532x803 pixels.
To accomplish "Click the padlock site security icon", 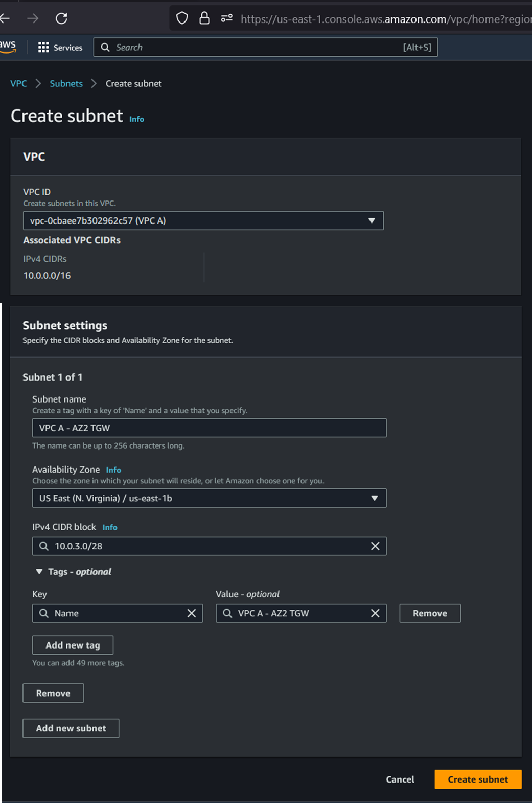I will point(204,19).
